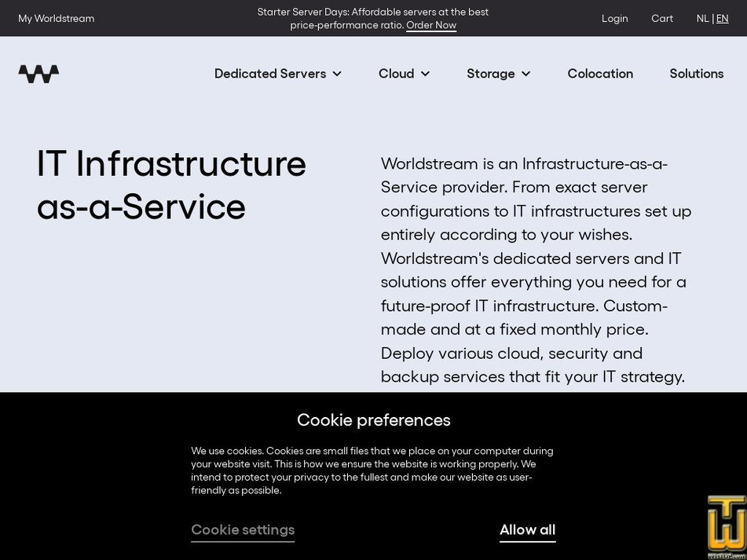Open the Cloud menu label

click(x=396, y=74)
